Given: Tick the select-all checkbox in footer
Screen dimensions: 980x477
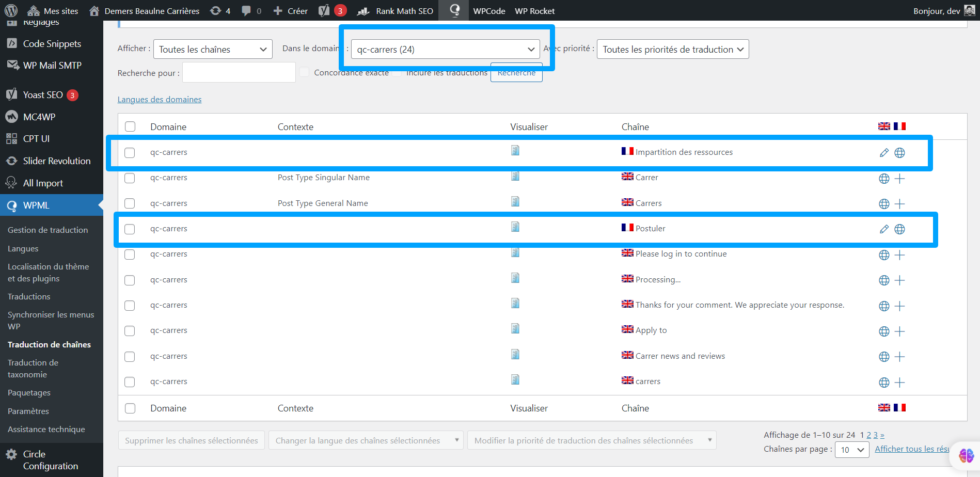Looking at the screenshot, I should pyautogui.click(x=130, y=408).
